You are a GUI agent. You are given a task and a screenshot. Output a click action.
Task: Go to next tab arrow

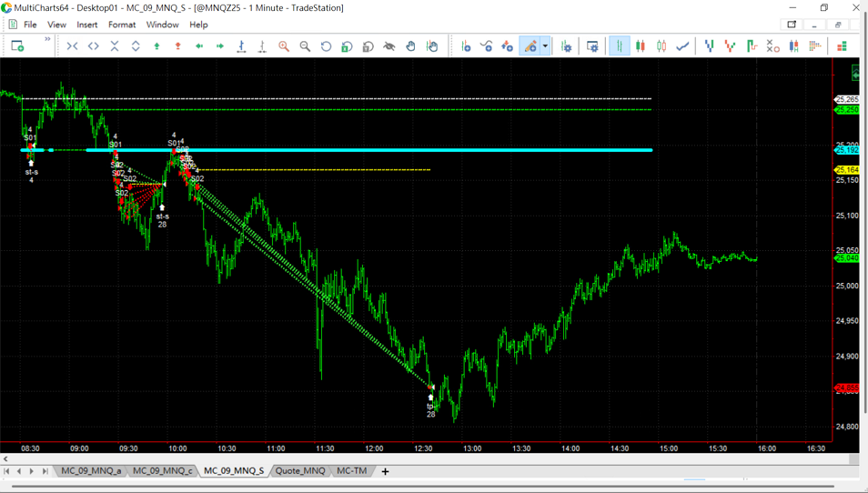pyautogui.click(x=32, y=471)
